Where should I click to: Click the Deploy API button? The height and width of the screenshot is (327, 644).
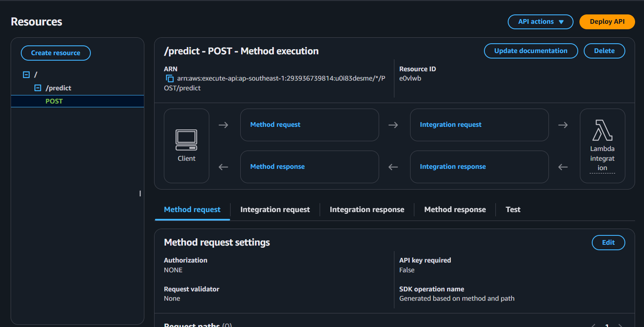tap(607, 22)
